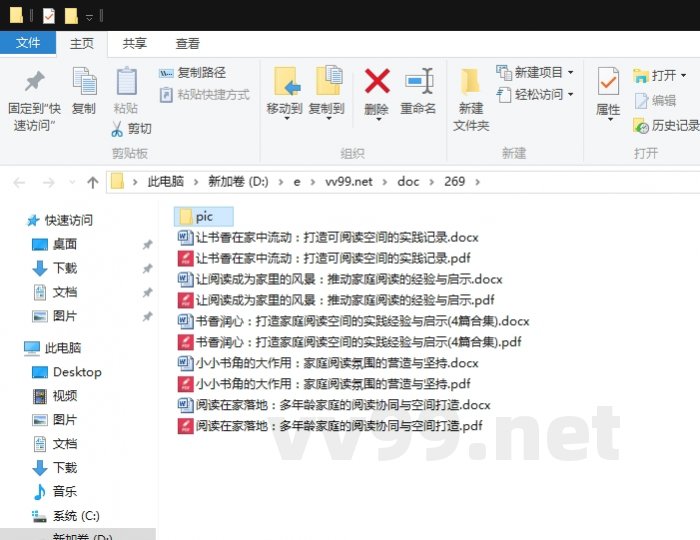Select Paste shortcut (粘贴快捷方式)
This screenshot has width=700, height=540.
click(x=204, y=95)
